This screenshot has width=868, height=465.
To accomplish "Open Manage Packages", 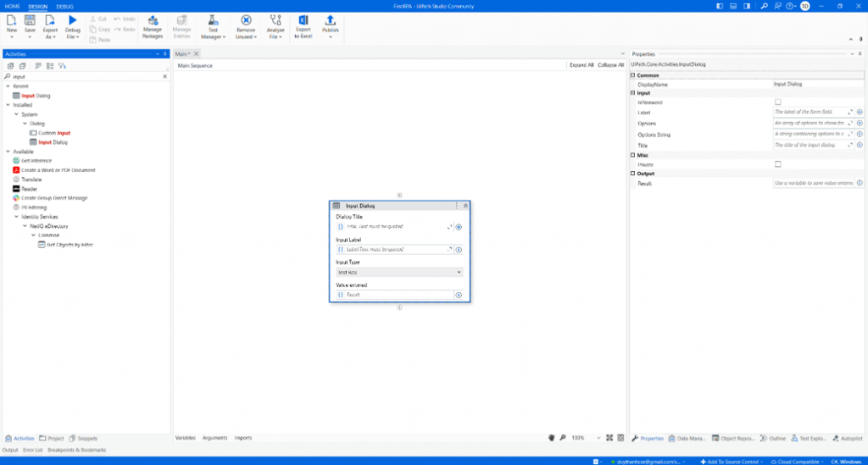I will (x=153, y=27).
